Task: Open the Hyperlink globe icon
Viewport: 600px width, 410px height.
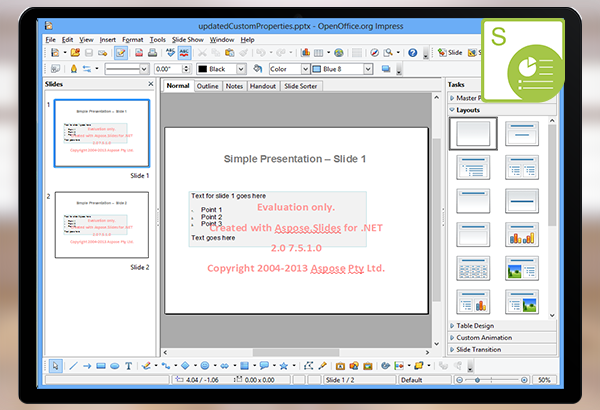Action: [339, 52]
